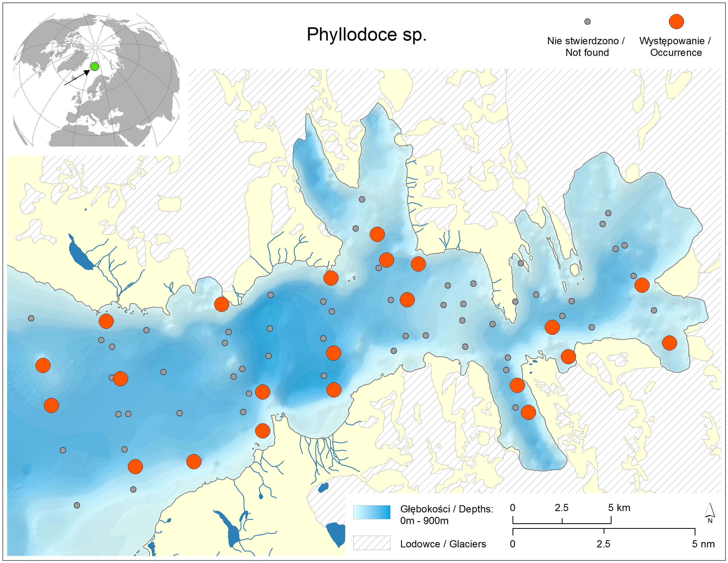Click the "5 nm" scale bar label
The width and height of the screenshot is (728, 563).
tap(703, 544)
